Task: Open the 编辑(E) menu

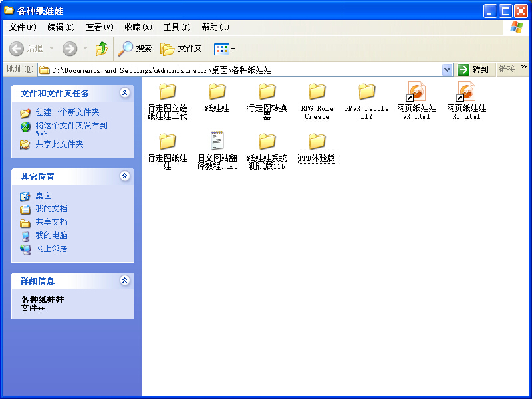Action: coord(61,27)
